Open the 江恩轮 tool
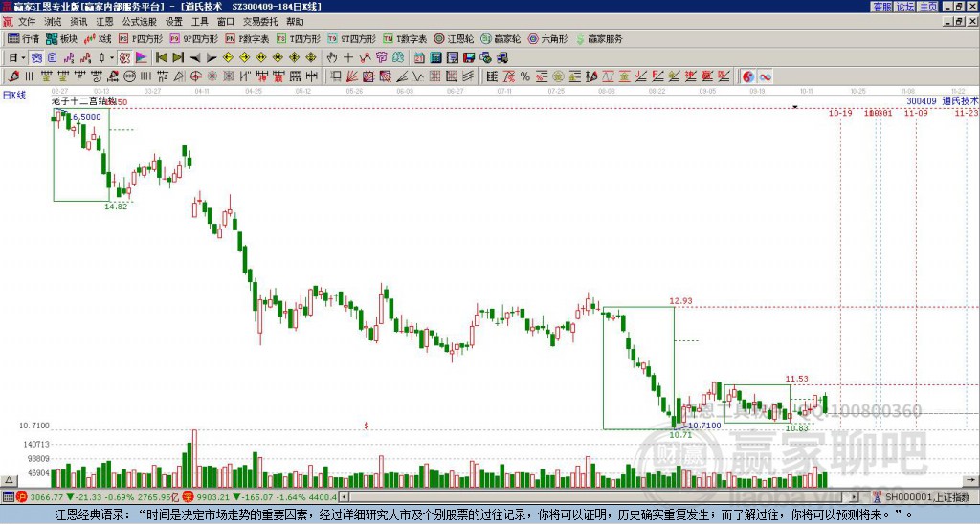 pyautogui.click(x=454, y=38)
